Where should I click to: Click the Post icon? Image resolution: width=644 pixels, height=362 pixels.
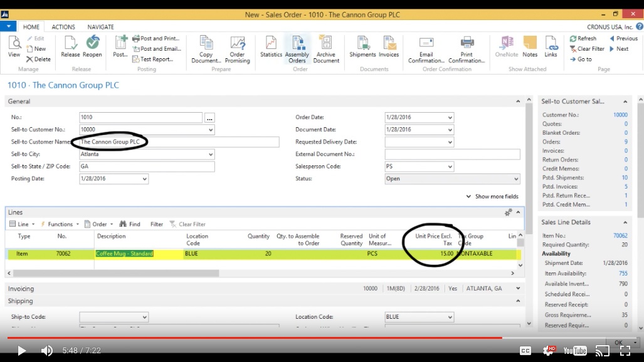[x=120, y=46]
